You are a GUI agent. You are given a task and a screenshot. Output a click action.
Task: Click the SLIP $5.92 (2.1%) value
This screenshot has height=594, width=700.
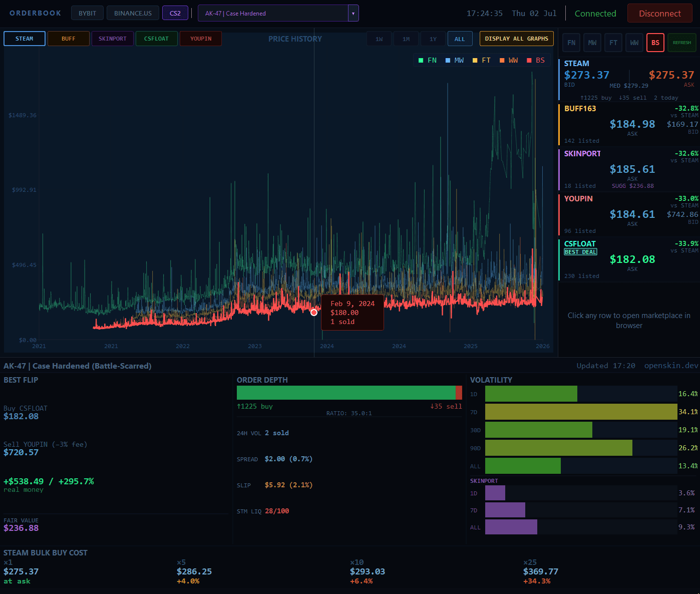coord(288,485)
